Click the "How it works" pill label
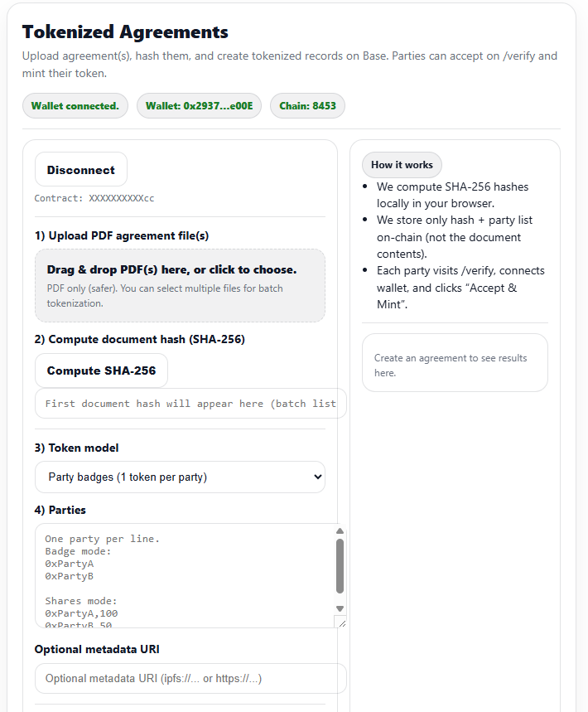Viewport: 588px width, 712px height. [x=402, y=165]
